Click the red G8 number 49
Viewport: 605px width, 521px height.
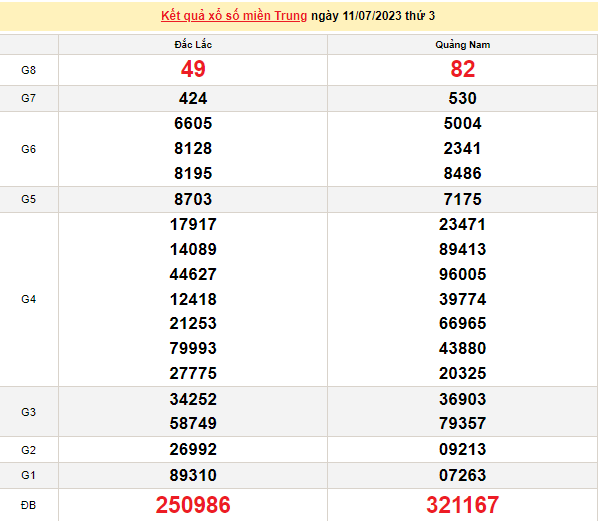click(192, 70)
